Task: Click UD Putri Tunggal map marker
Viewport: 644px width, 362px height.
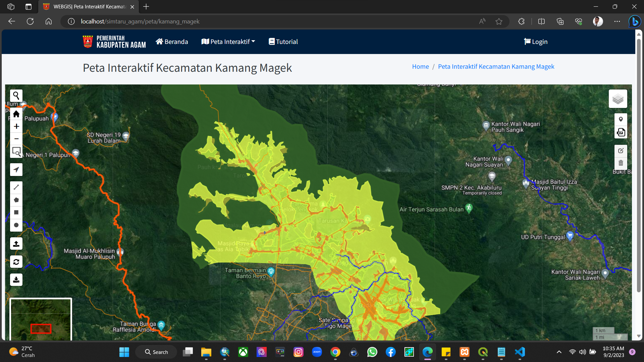Action: click(570, 236)
